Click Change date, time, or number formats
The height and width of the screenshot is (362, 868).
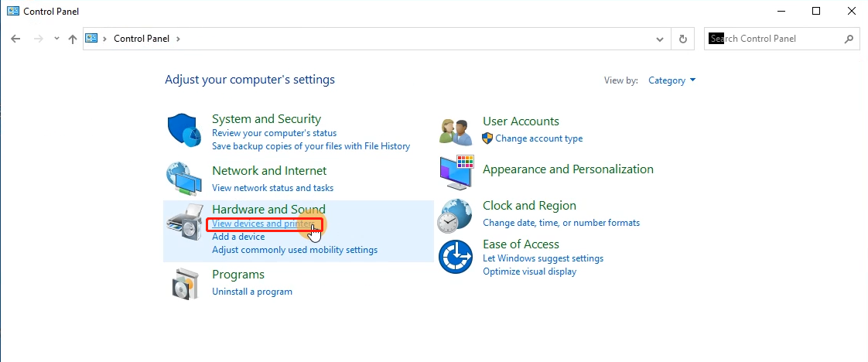coord(562,223)
